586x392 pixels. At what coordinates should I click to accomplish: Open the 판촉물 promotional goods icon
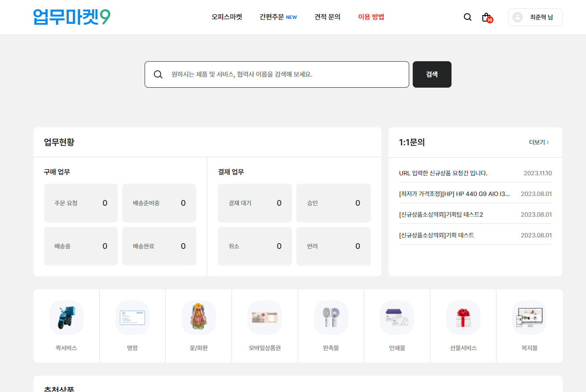pyautogui.click(x=331, y=318)
